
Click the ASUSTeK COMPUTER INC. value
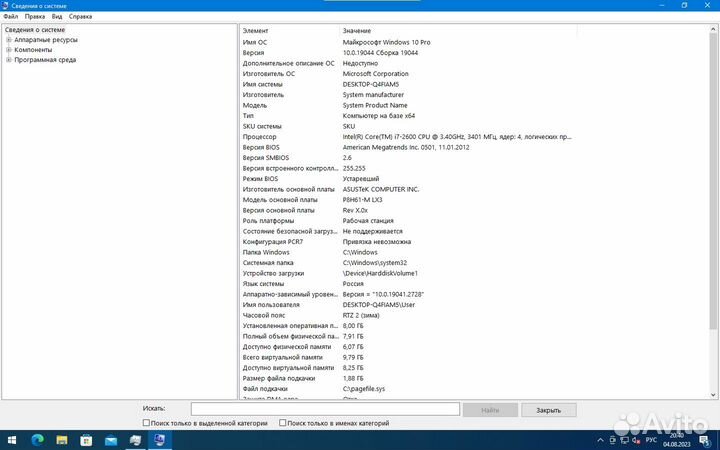tap(381, 189)
